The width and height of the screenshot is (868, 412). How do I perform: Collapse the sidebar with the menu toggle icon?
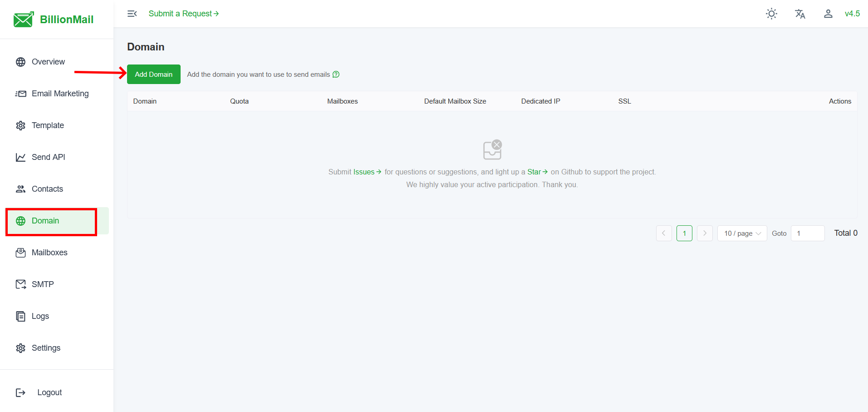tap(132, 14)
